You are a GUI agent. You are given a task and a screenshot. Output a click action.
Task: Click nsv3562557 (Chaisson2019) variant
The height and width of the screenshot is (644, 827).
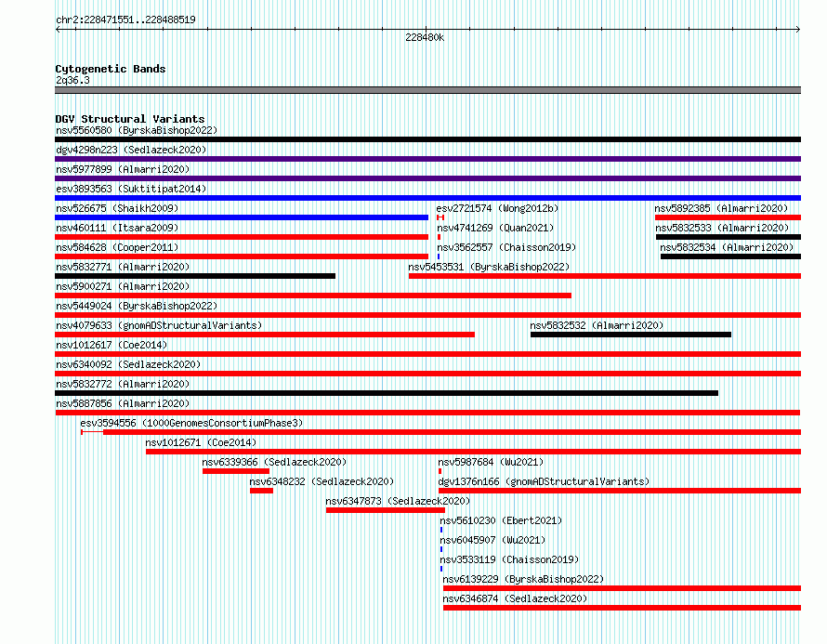tap(506, 247)
